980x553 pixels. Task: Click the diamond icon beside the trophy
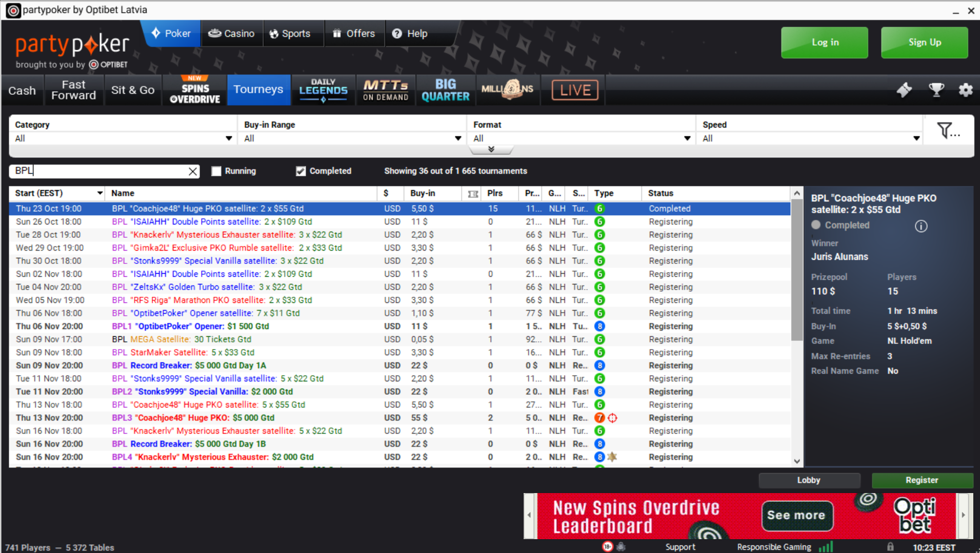click(904, 90)
